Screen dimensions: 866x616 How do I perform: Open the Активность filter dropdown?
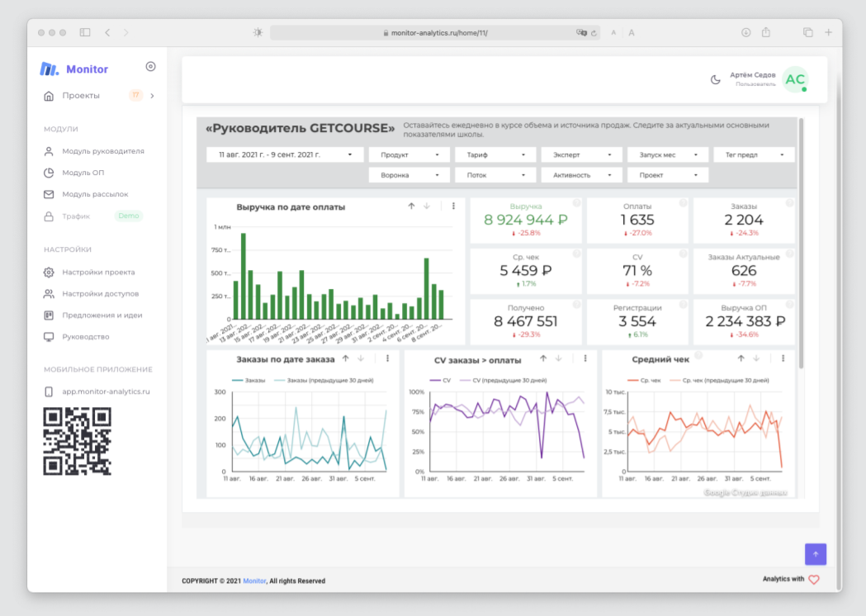point(581,175)
